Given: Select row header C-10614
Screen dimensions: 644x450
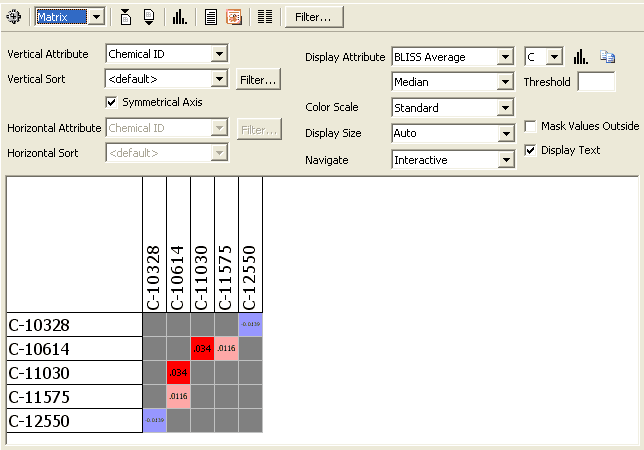Looking at the screenshot, I should click(74, 349).
